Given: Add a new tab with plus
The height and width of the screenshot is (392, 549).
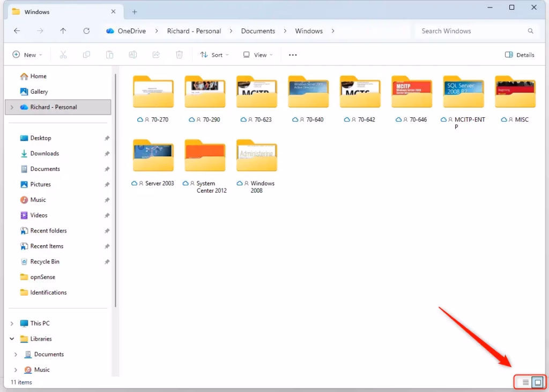Looking at the screenshot, I should pos(135,12).
